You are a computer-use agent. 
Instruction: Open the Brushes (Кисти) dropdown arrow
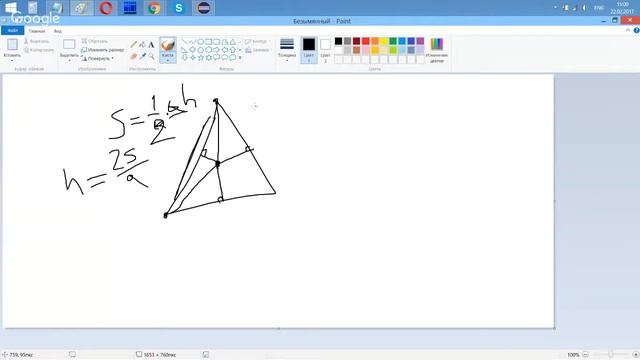coord(168,61)
